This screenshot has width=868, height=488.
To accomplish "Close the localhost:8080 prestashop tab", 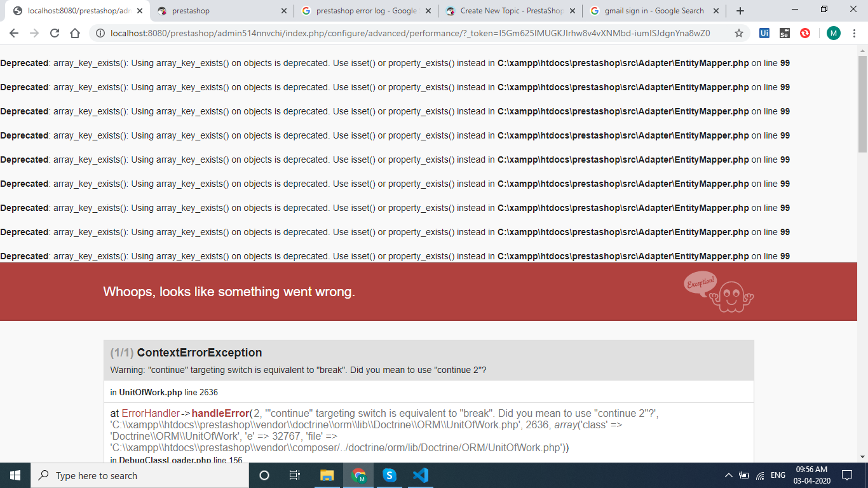I will (140, 11).
